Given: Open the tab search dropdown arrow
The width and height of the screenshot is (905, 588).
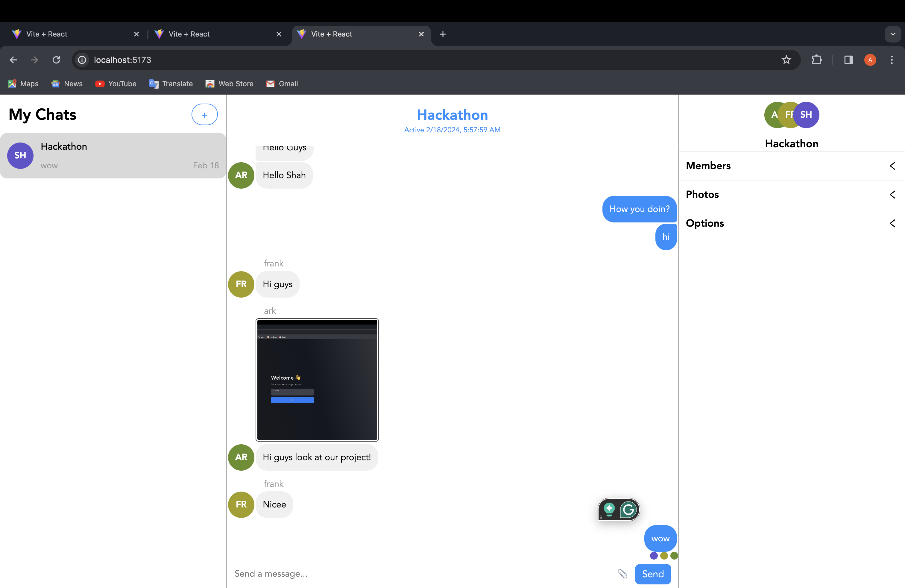Looking at the screenshot, I should [892, 34].
